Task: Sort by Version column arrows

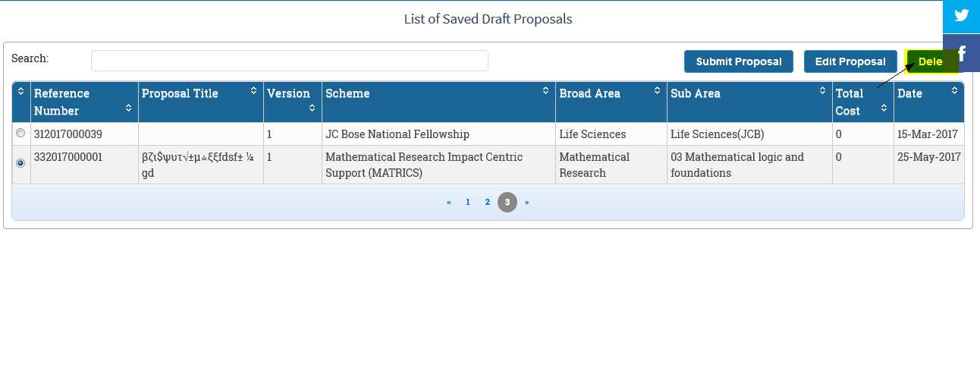Action: click(312, 109)
